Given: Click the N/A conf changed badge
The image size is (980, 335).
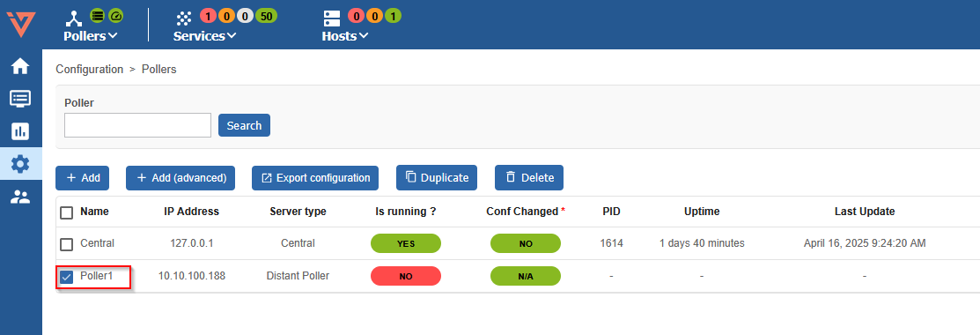Looking at the screenshot, I should [526, 276].
